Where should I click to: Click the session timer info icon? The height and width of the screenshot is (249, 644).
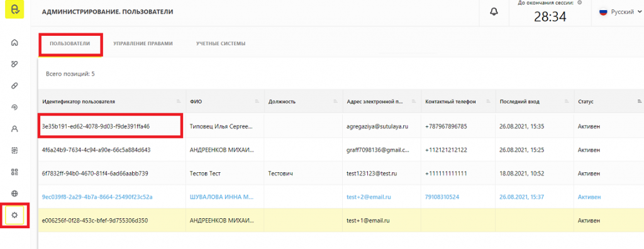click(579, 3)
